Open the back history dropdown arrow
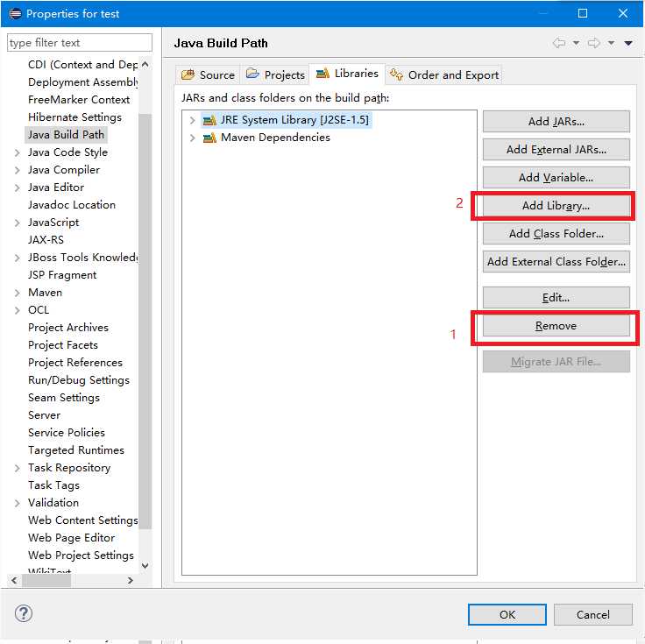This screenshot has height=644, width=645. click(x=576, y=43)
